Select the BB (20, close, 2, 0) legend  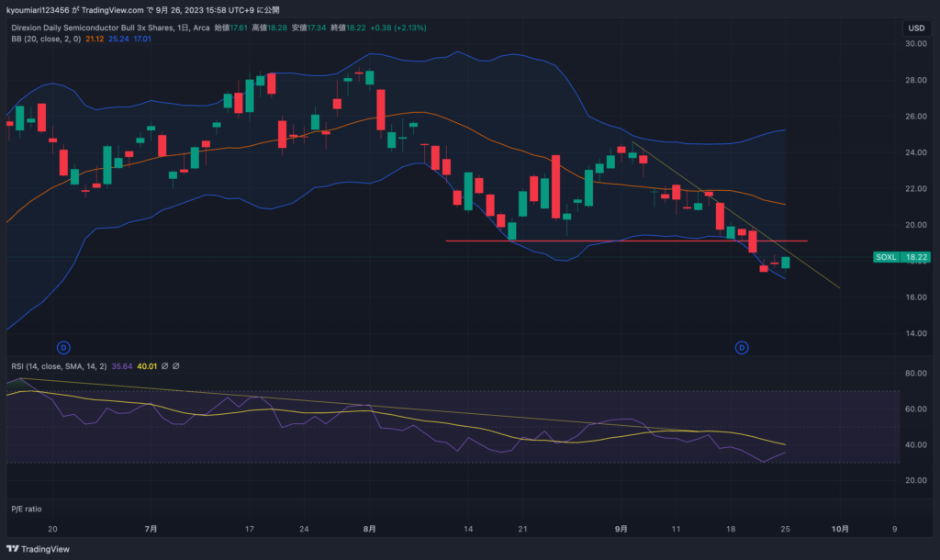coord(46,39)
